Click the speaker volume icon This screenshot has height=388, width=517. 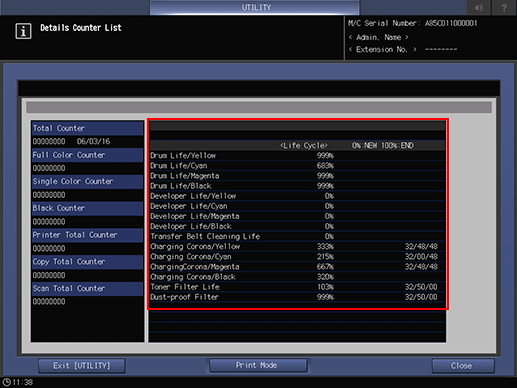pos(479,7)
